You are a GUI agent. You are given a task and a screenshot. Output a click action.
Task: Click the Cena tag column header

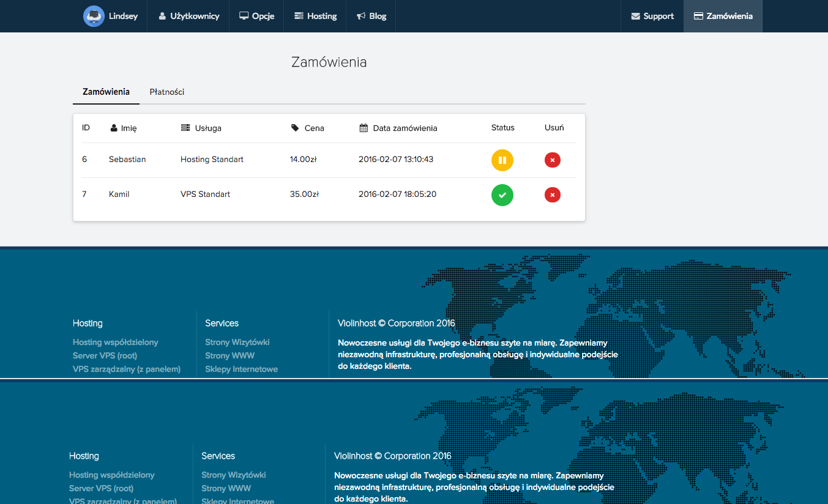tap(308, 128)
